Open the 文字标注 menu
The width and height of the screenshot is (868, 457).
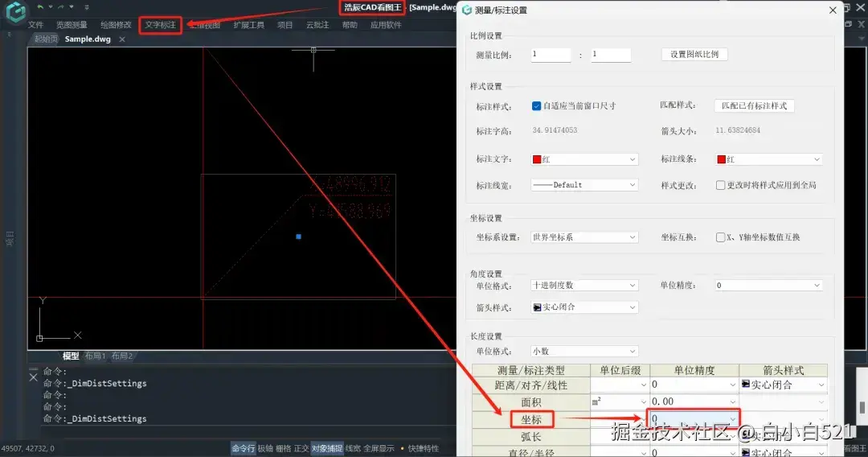[160, 25]
